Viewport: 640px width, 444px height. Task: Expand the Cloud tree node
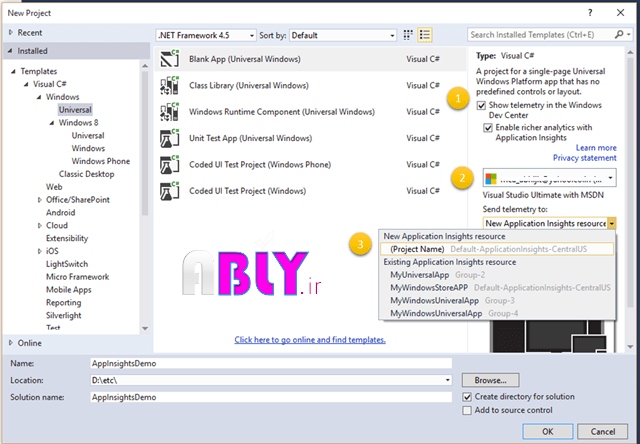pos(40,226)
